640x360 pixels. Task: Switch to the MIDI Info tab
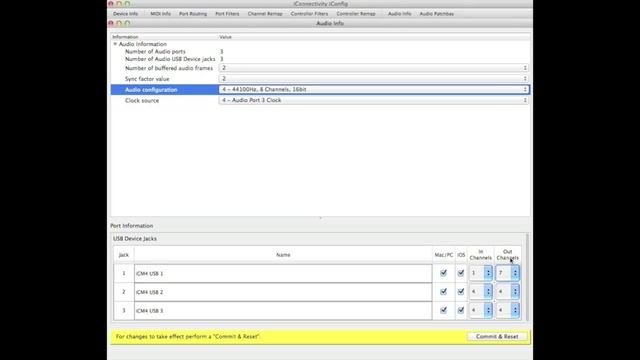point(160,14)
